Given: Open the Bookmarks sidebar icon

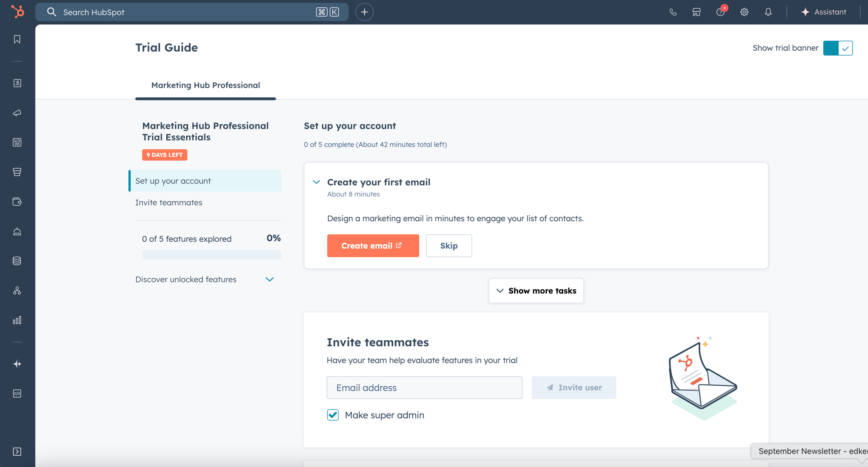Looking at the screenshot, I should tap(17, 39).
